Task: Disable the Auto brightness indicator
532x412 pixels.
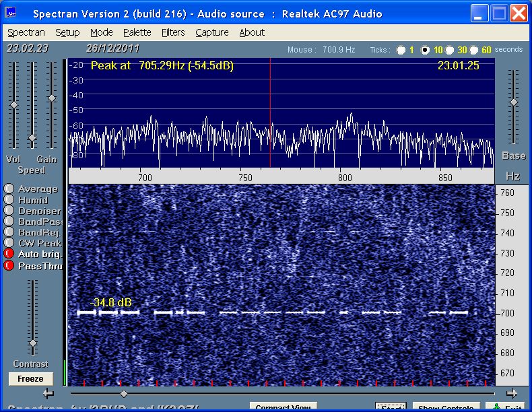Action: (x=9, y=254)
